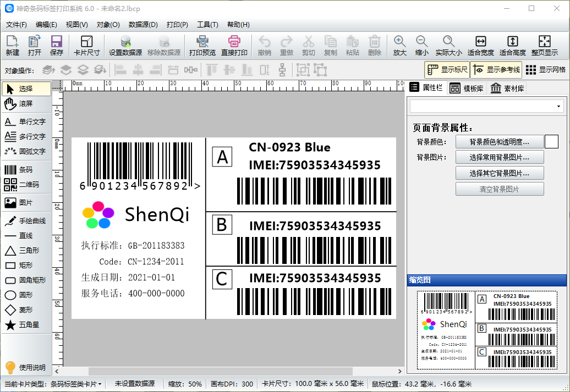Viewport: 570px width, 392px height.
Task: Click 选择常用背景图片 button
Action: [499, 157]
